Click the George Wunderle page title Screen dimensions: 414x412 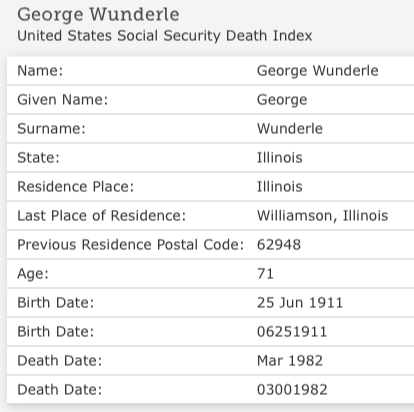pos(98,15)
